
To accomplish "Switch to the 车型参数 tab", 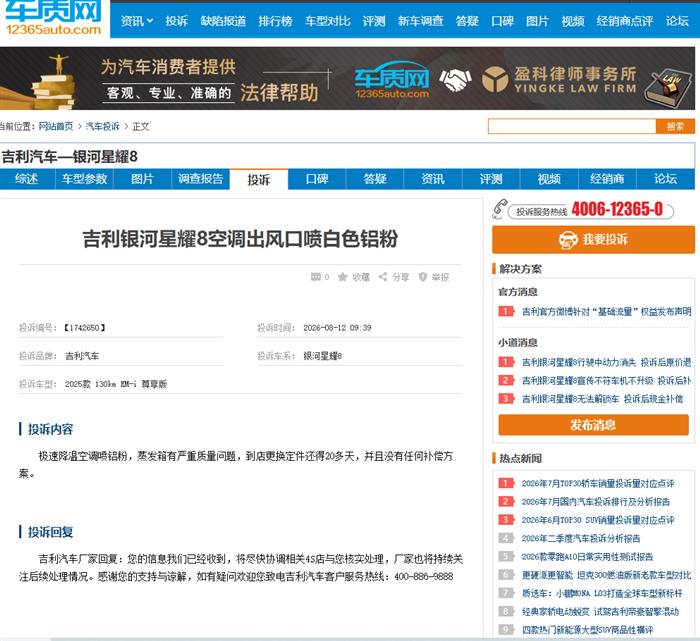I will [84, 179].
